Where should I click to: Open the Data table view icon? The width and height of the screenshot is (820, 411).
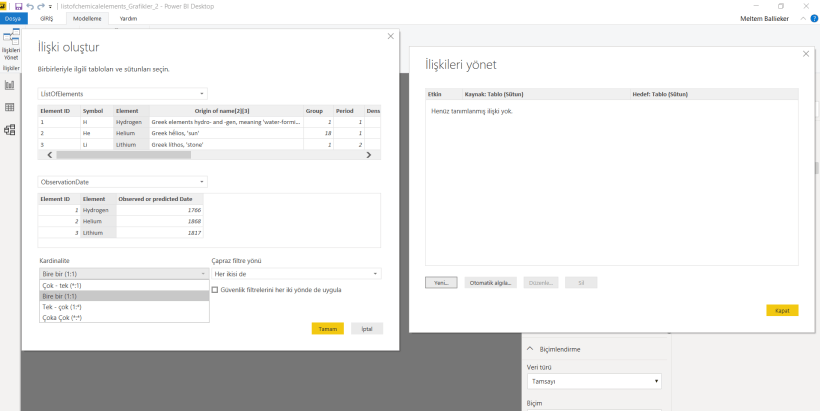click(10, 107)
